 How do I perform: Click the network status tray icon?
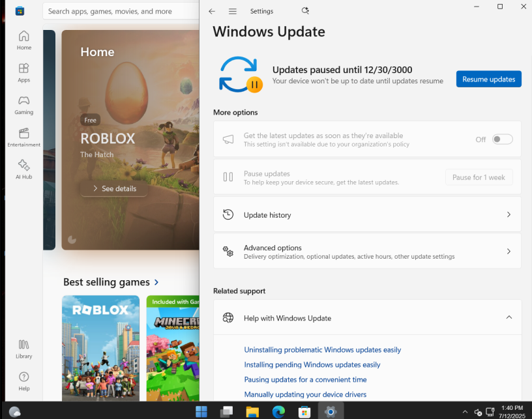point(490,412)
